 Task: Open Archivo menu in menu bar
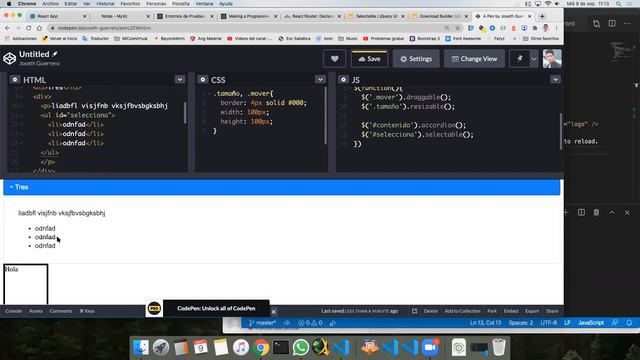(x=50, y=4)
